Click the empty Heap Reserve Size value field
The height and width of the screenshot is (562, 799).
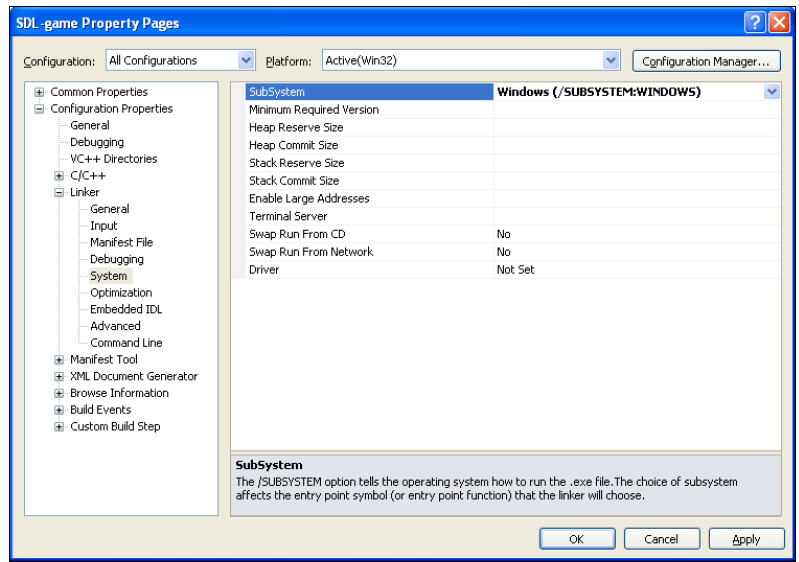click(x=637, y=127)
